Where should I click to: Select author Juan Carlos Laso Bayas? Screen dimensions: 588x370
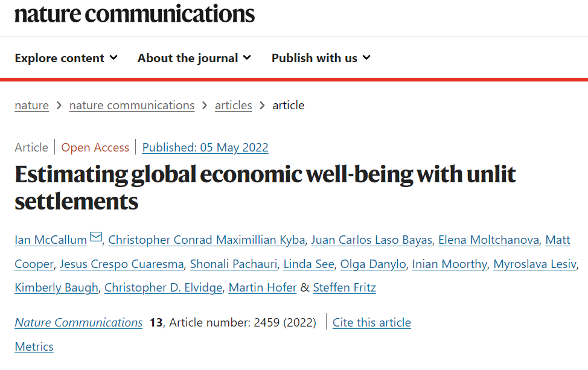(372, 240)
